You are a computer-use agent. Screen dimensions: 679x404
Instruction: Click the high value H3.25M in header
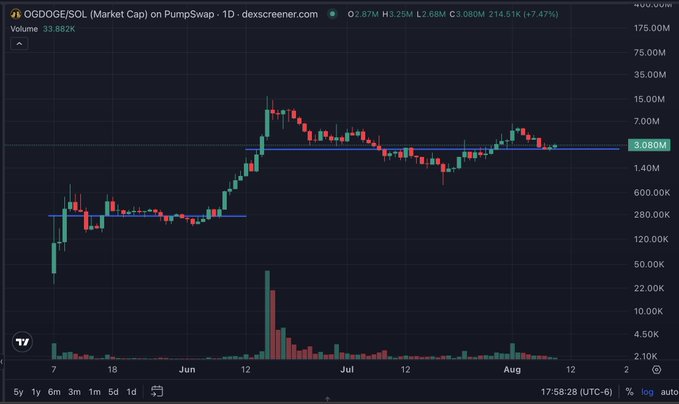point(397,14)
